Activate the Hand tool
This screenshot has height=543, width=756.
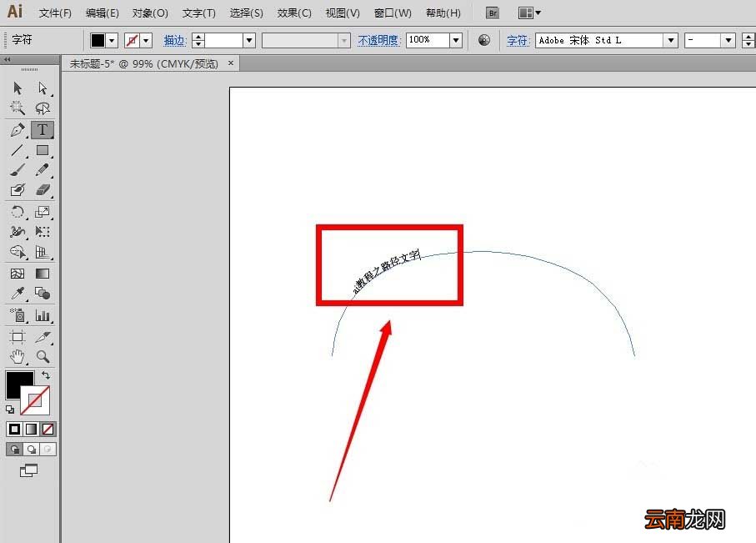18,357
